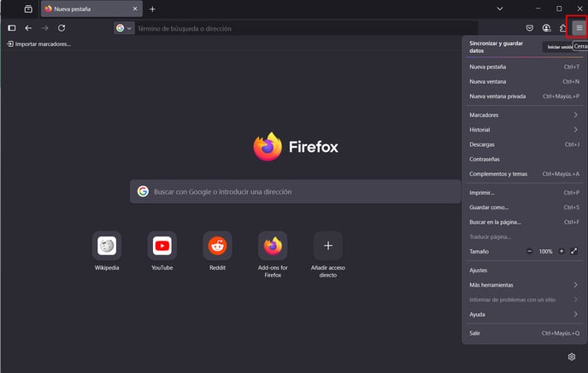Increase zoom with plus button
The image size is (588, 373).
tap(562, 251)
